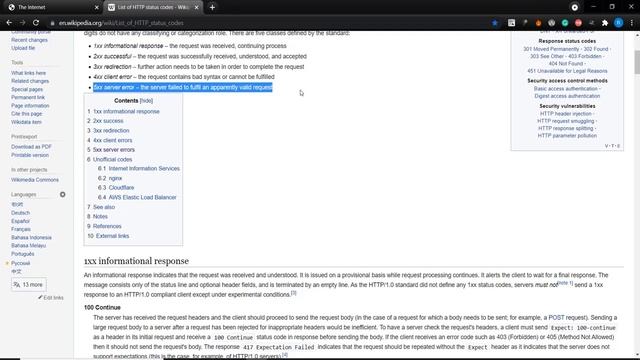Reload the Wikipedia page
Image resolution: width=640 pixels, height=360 pixels.
(36, 23)
